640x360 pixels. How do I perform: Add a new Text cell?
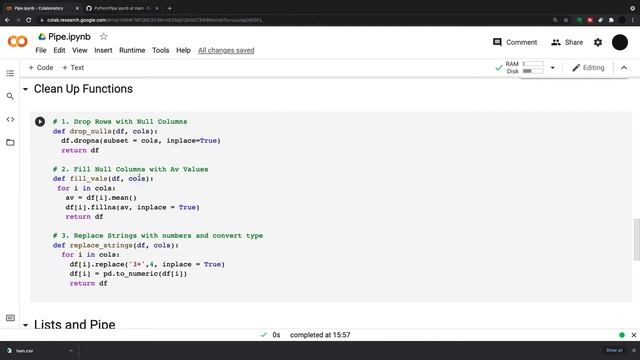(73, 68)
